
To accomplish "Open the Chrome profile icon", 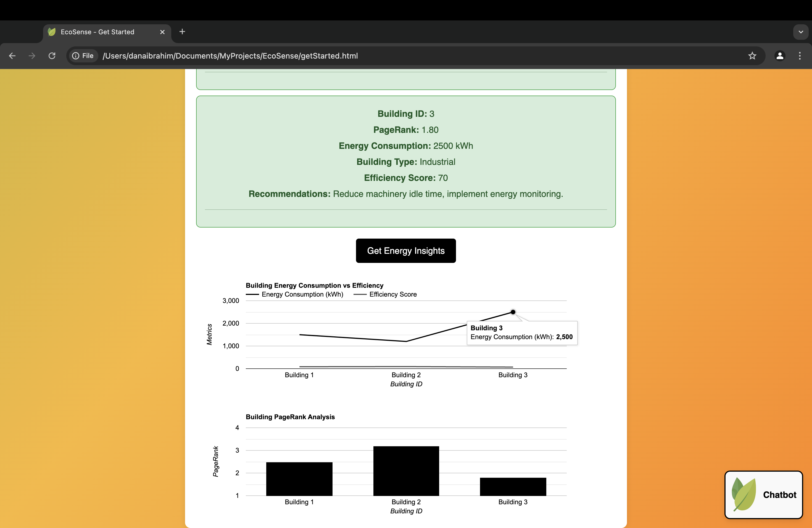I will [780, 56].
